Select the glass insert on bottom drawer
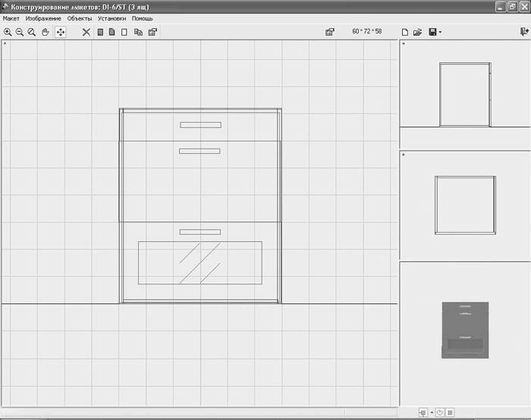 [200, 262]
